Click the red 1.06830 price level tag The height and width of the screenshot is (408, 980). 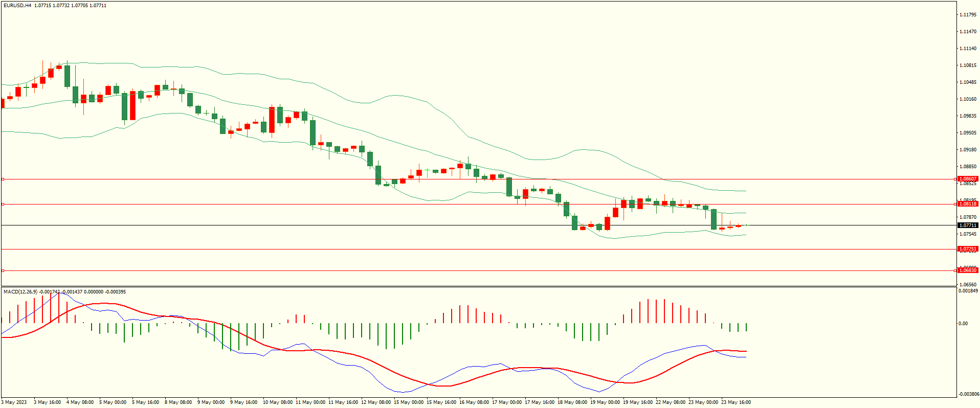[x=968, y=270]
